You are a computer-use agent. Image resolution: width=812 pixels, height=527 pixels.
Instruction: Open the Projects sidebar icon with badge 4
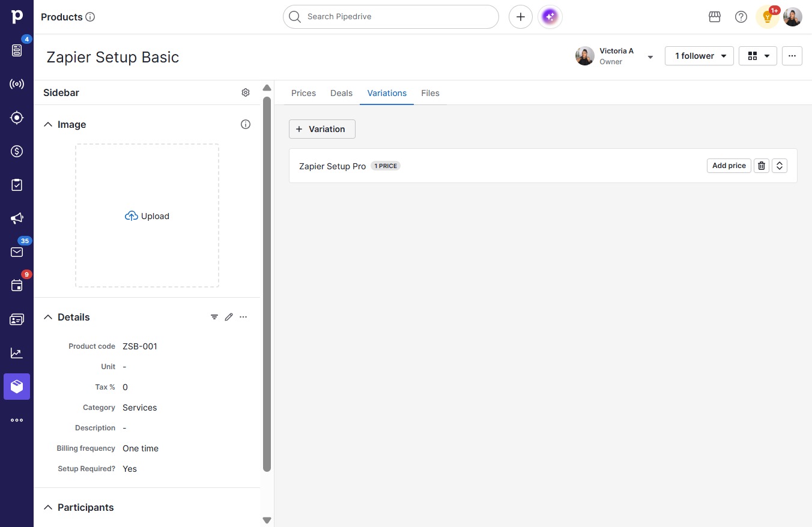17,50
